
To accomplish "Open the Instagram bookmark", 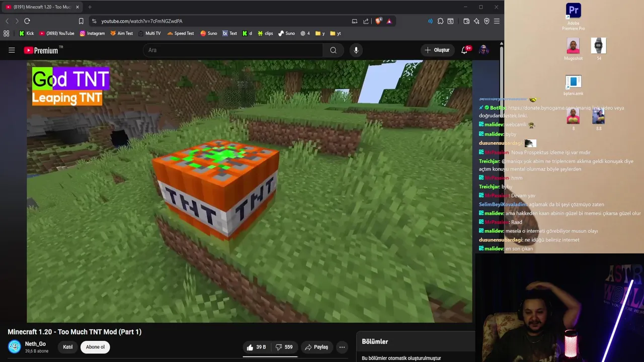I will [x=93, y=34].
